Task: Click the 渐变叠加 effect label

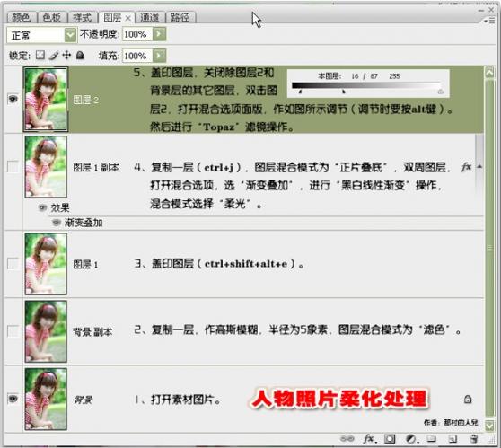Action: coord(83,223)
